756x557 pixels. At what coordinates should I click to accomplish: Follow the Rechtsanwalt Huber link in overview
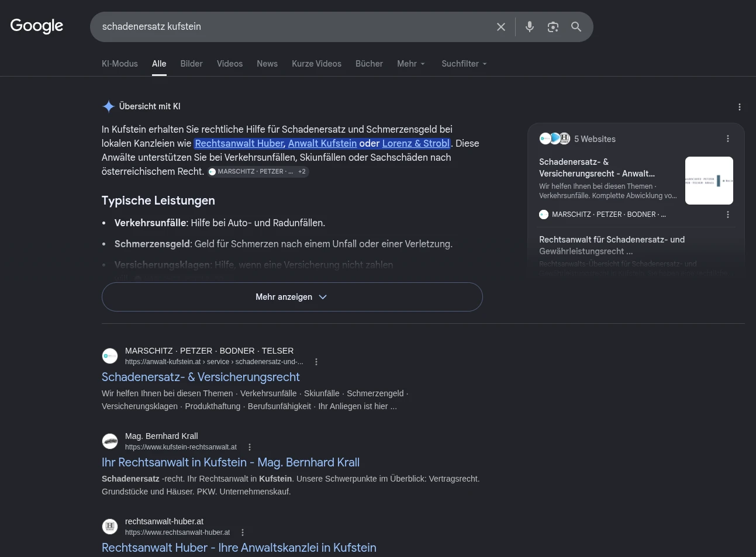(x=239, y=143)
